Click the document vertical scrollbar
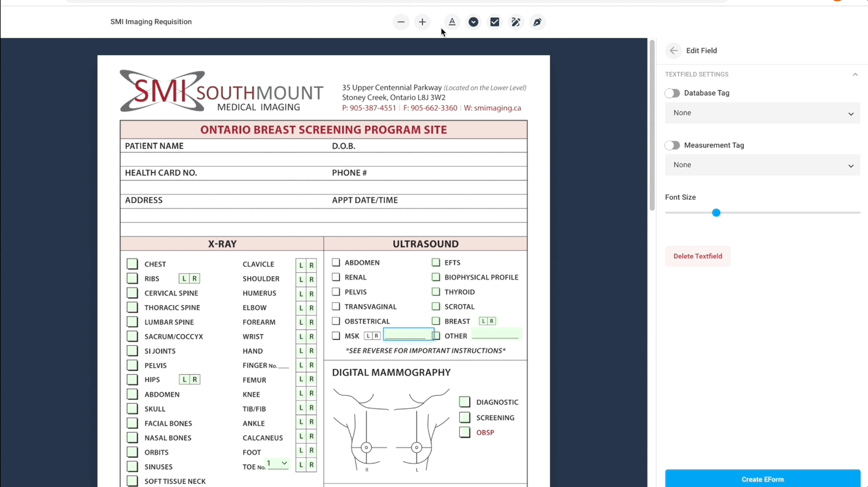The width and height of the screenshot is (868, 487). [652, 125]
